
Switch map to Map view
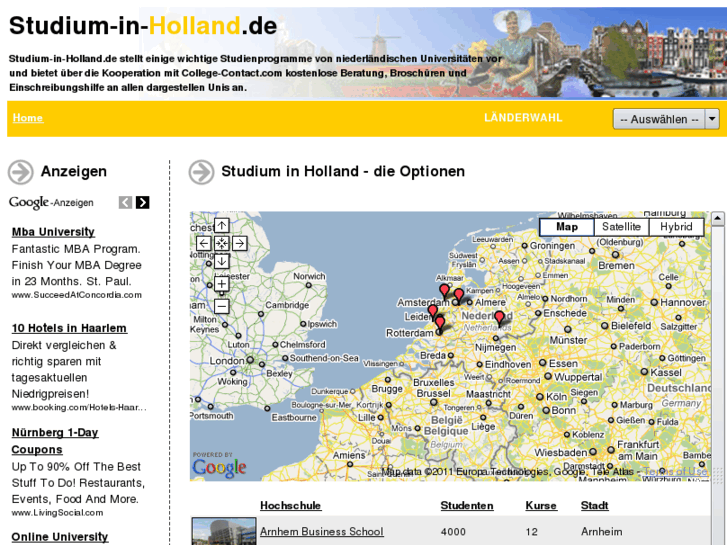(567, 227)
